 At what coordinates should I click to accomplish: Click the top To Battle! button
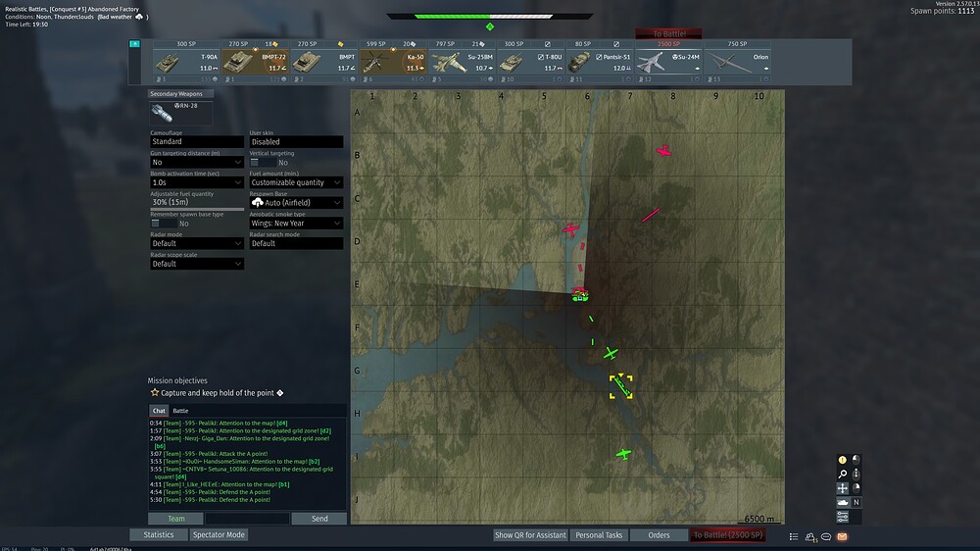(668, 33)
